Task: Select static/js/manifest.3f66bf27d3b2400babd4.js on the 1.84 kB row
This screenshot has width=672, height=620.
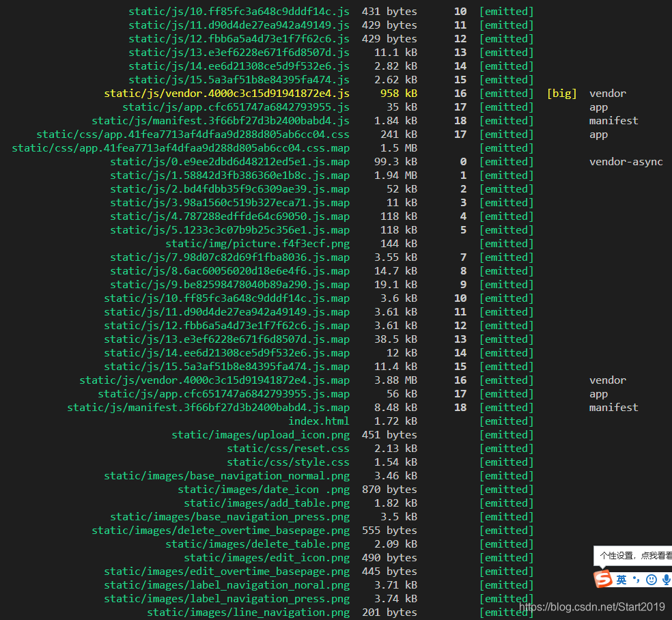Action: tap(221, 121)
